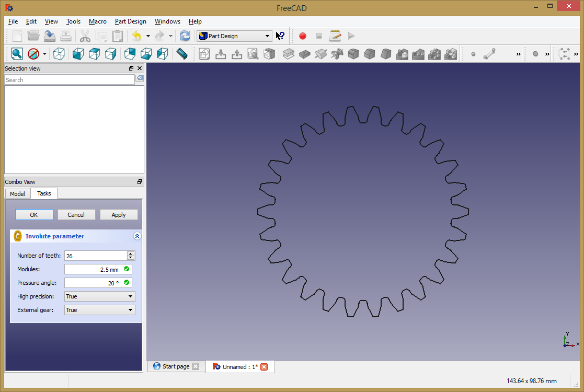Click the Pressure angle value field
The width and height of the screenshot is (584, 392).
tap(98, 283)
